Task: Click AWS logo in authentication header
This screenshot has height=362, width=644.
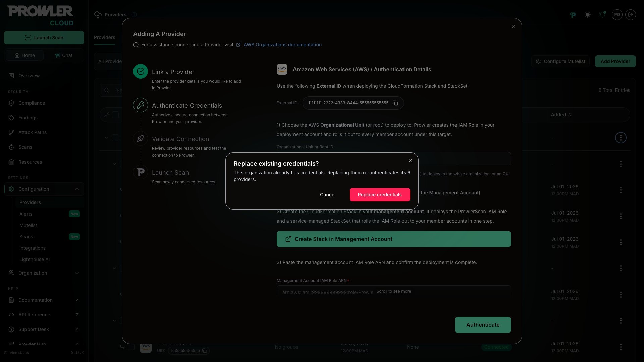Action: 282,69
